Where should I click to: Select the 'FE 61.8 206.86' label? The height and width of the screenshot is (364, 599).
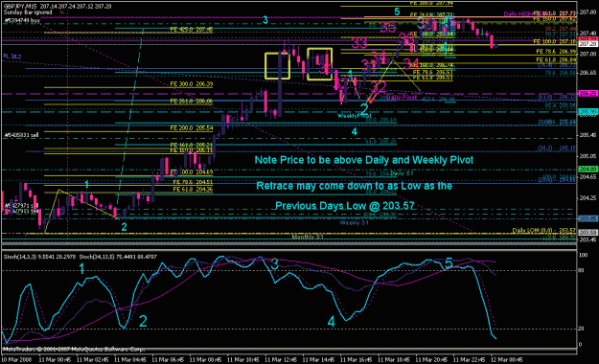coord(556,60)
